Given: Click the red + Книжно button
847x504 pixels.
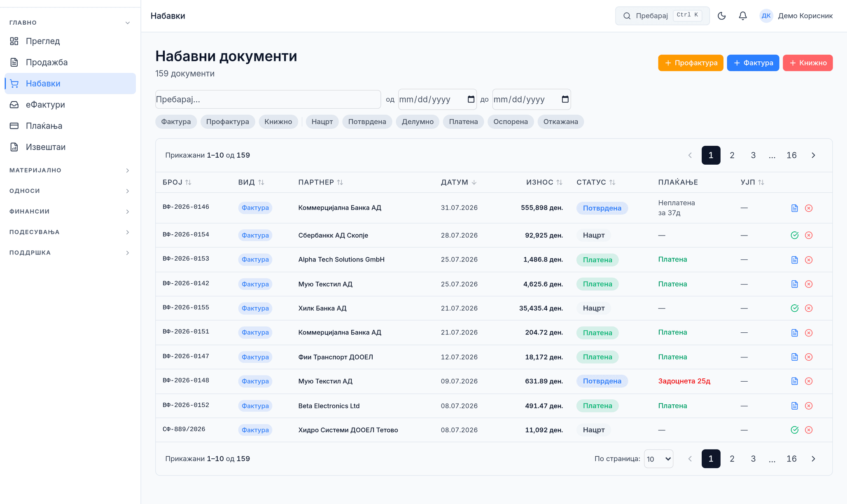Looking at the screenshot, I should coord(807,63).
